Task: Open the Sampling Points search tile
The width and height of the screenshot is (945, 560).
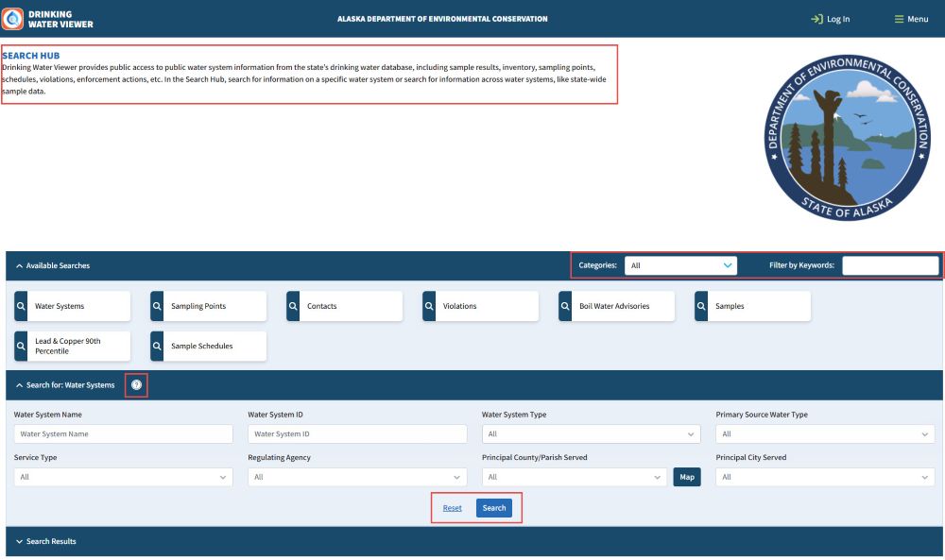Action: tap(208, 306)
